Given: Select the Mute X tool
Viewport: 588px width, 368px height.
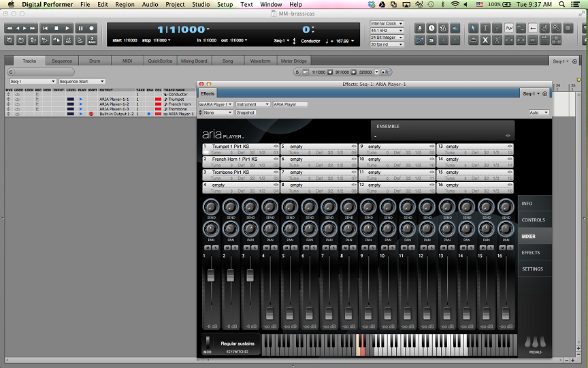Looking at the screenshot, I should (485, 40).
